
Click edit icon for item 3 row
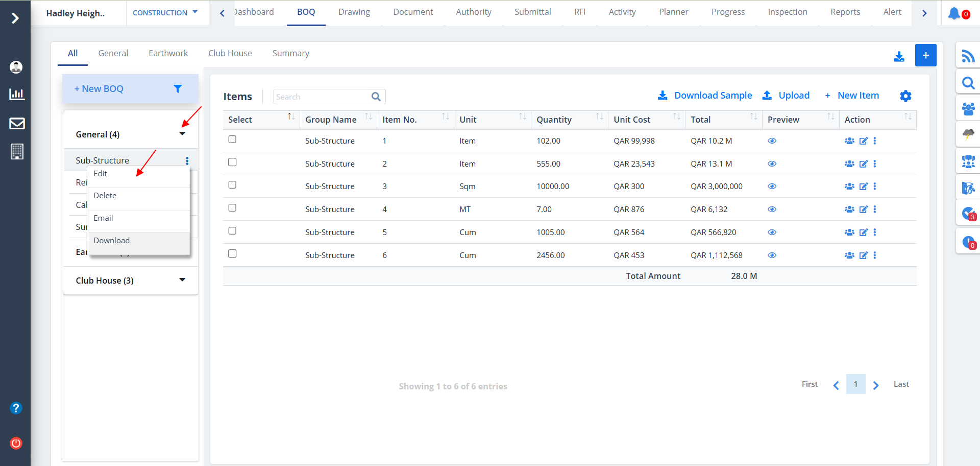click(863, 187)
